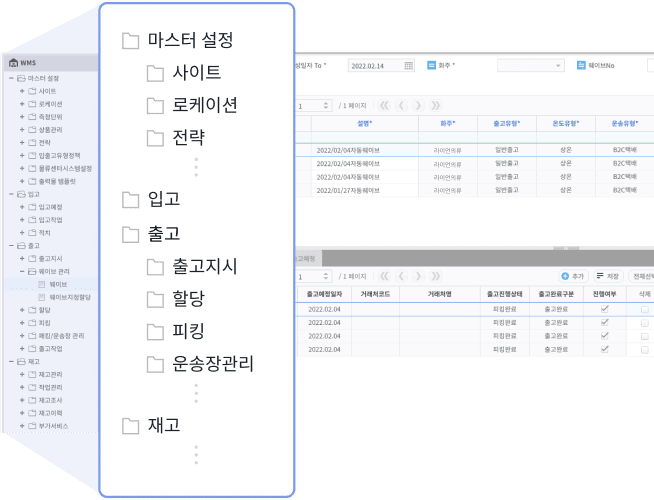Click the date input showing 2022.02.14

[x=374, y=66]
